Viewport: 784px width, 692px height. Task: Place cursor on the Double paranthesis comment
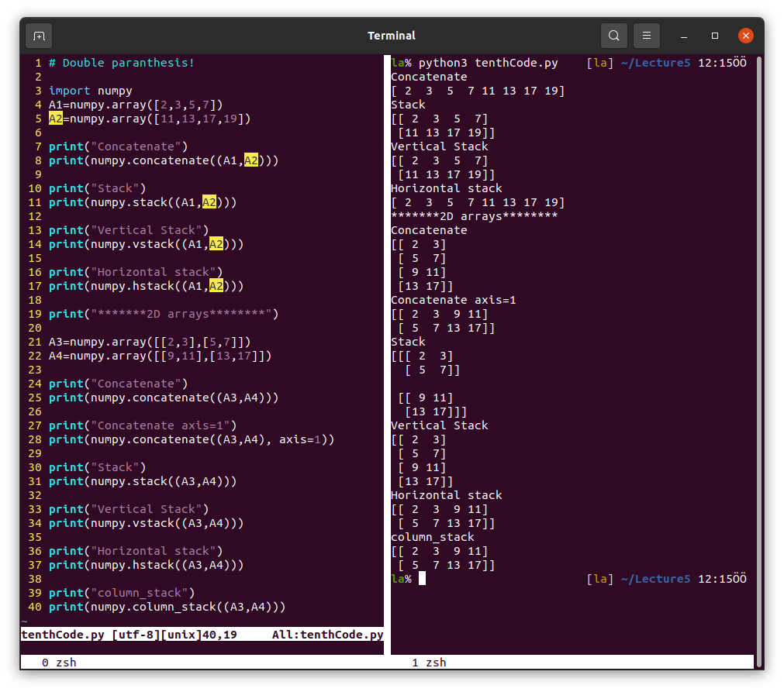(121, 63)
